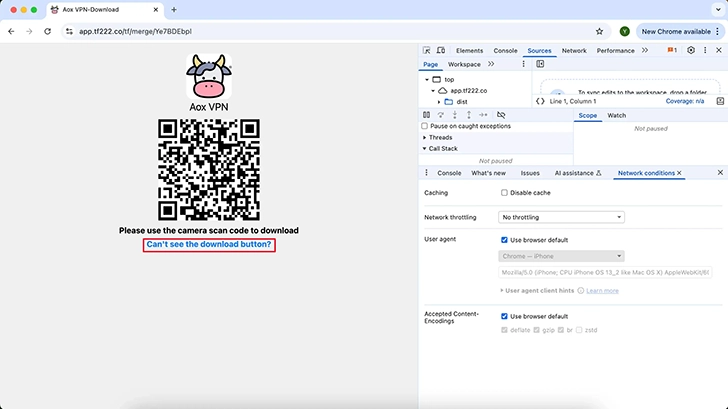Switch to the Console tab in top bar
Viewport: 728px width, 409px height.
505,51
